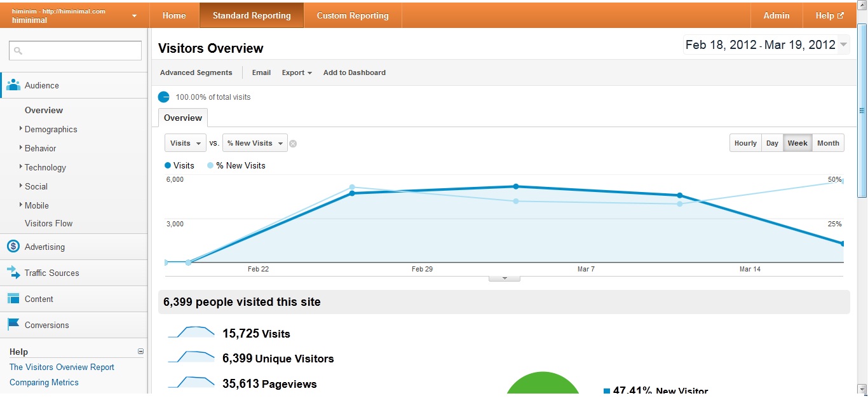This screenshot has height=398, width=868.
Task: Click the sidebar search input field
Action: (75, 51)
